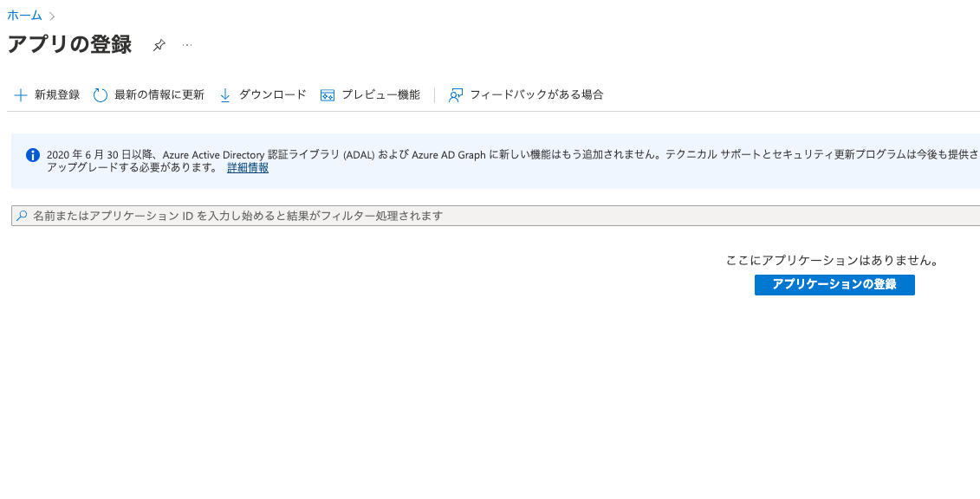Image resolution: width=980 pixels, height=499 pixels.
Task: Click the name or application ID filter field
Action: (x=260, y=214)
